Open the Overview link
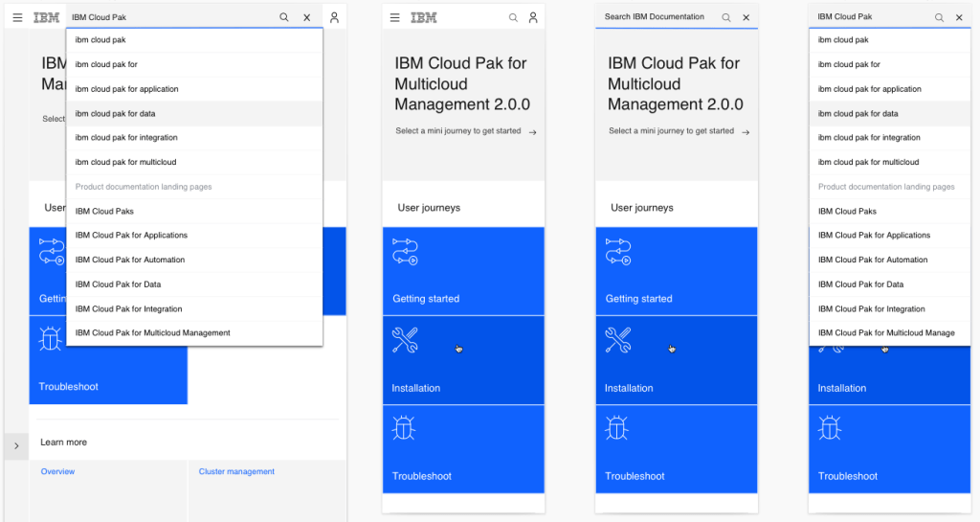 point(57,471)
